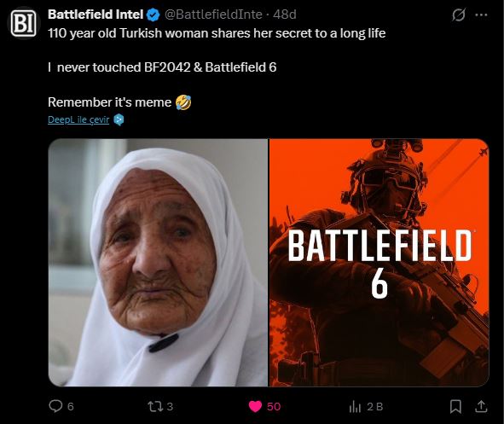Open the Battlefield Intel display name

96,15
